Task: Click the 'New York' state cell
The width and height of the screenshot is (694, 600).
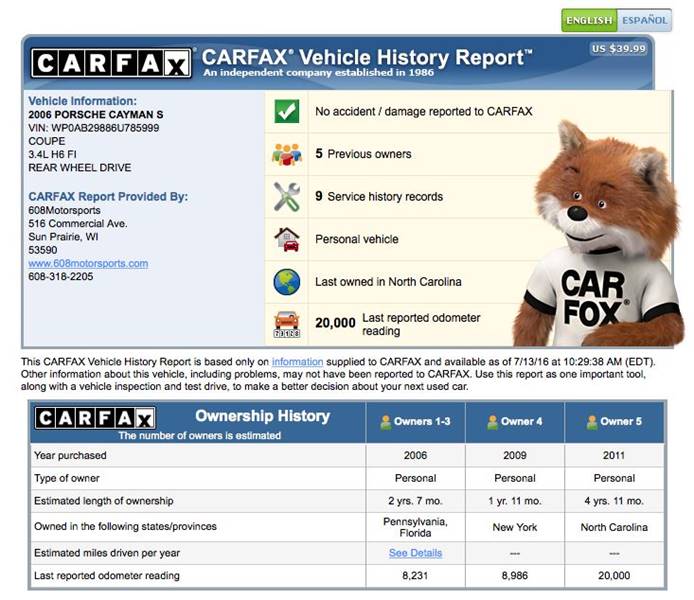Action: coord(515,527)
